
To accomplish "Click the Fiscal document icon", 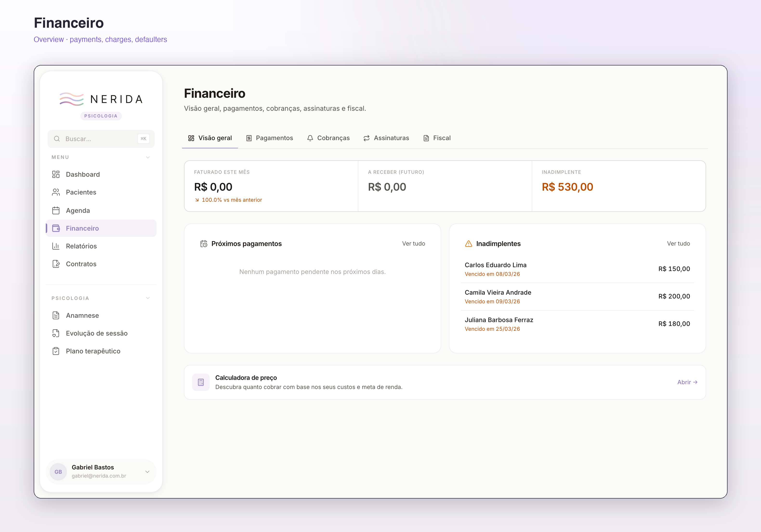I will (x=426, y=138).
